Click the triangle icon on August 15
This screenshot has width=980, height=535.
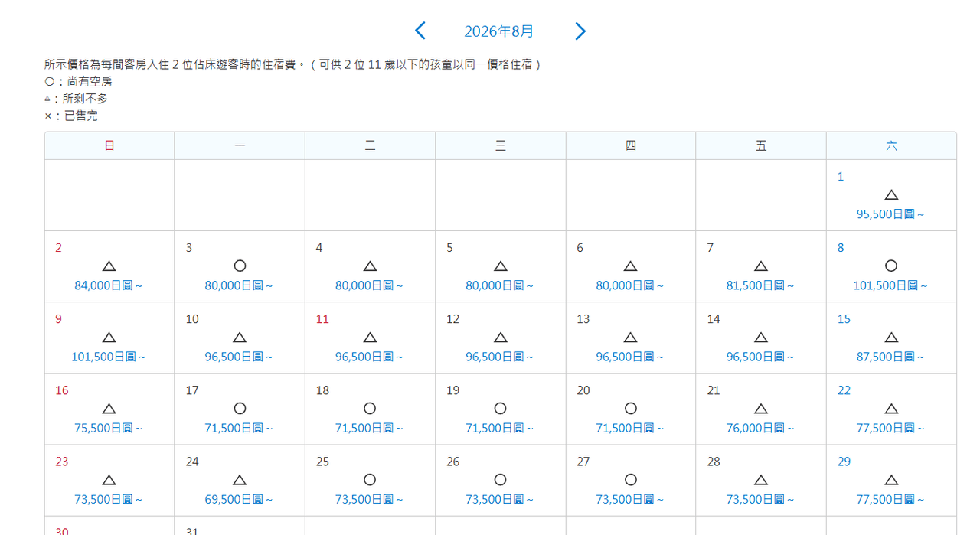tap(891, 338)
